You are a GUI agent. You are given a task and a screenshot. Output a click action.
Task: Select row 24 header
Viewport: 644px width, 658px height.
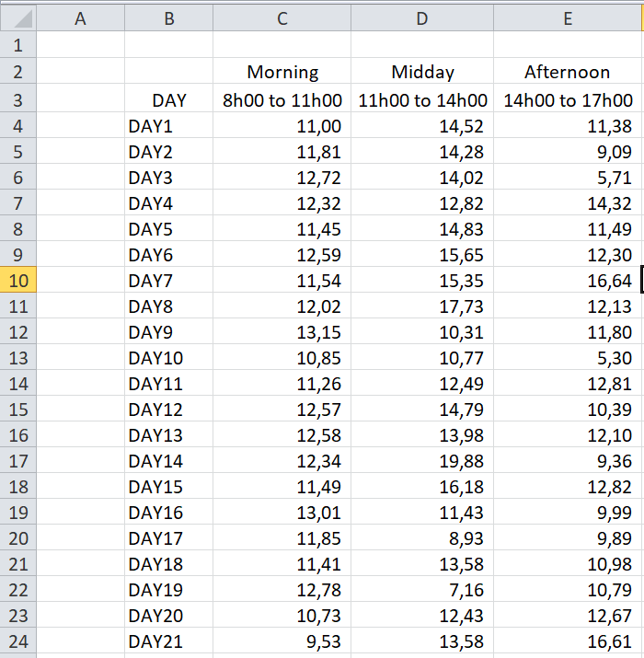(x=18, y=641)
